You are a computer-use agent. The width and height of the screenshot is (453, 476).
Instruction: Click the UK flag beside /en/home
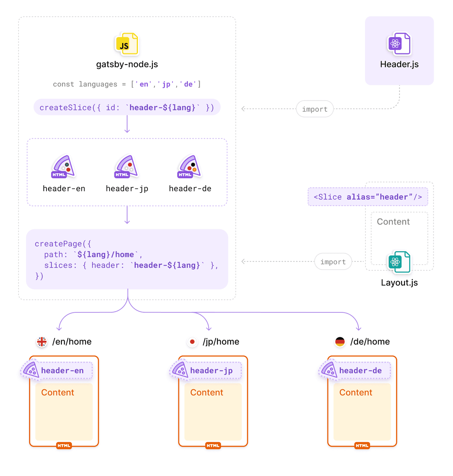pos(42,342)
